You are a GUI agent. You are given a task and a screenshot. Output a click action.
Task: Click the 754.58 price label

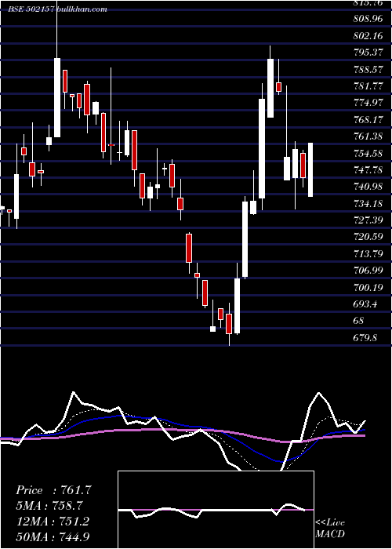[368, 154]
